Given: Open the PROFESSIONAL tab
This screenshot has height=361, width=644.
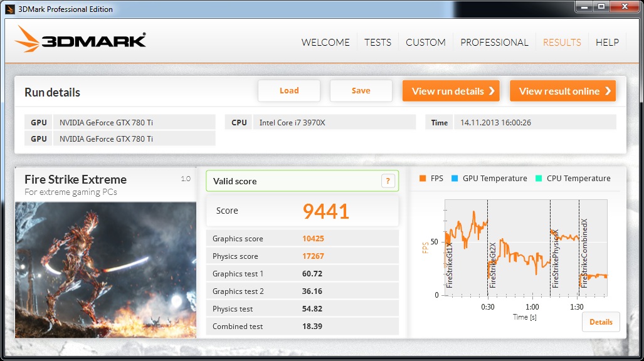Looking at the screenshot, I should pyautogui.click(x=494, y=42).
